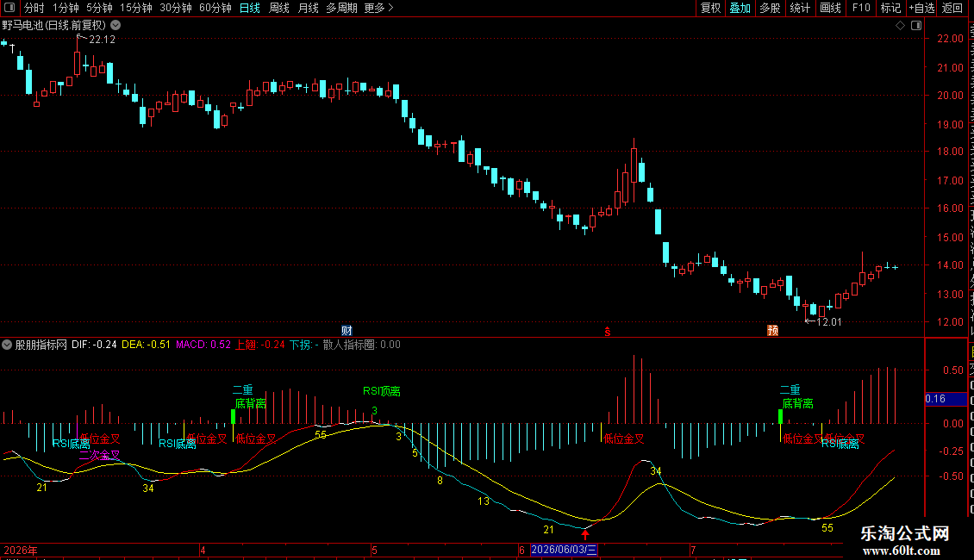Click the 散人指标圈: 0.00 readout
This screenshot has width=974, height=560.
tap(361, 345)
